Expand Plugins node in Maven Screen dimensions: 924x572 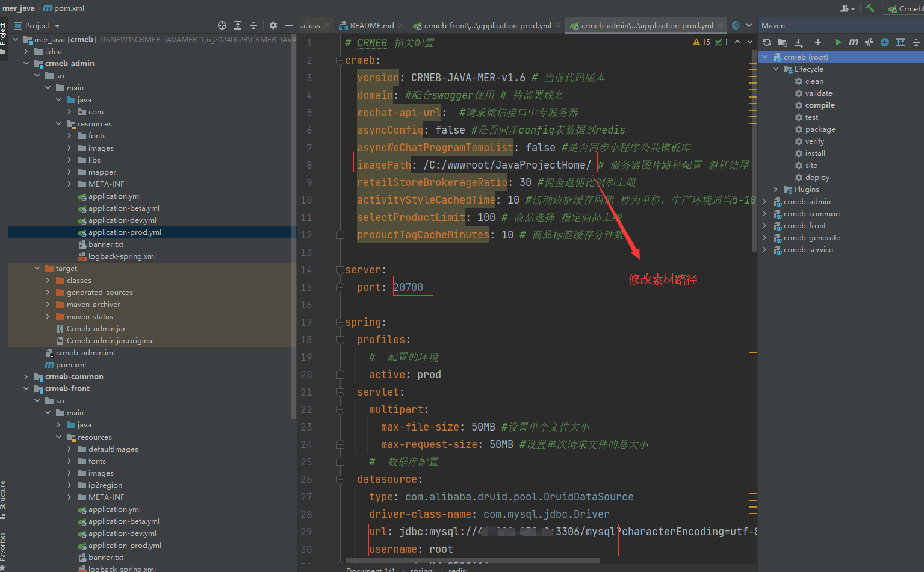coord(776,189)
